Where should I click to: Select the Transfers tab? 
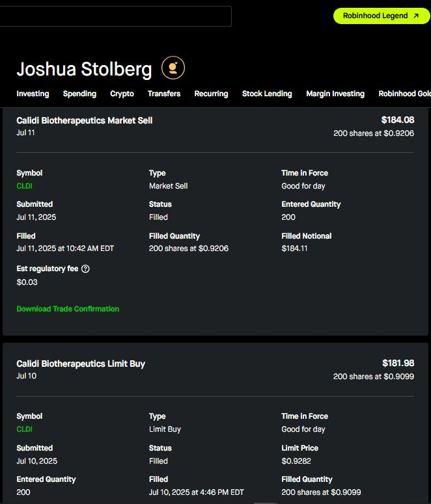[164, 94]
